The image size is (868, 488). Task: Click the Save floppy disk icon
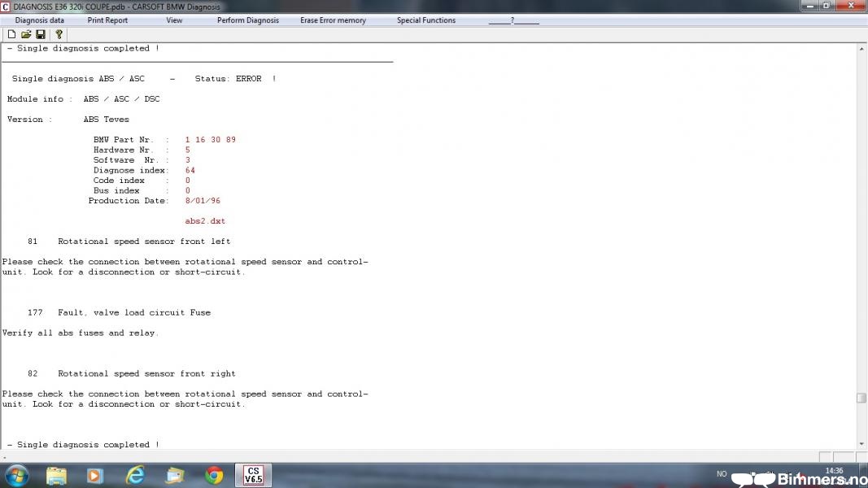(x=41, y=34)
